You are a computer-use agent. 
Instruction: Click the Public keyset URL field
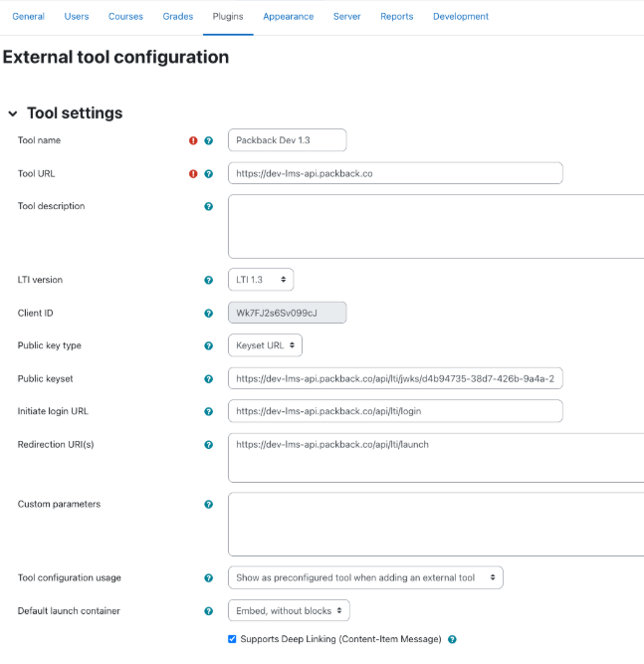395,378
